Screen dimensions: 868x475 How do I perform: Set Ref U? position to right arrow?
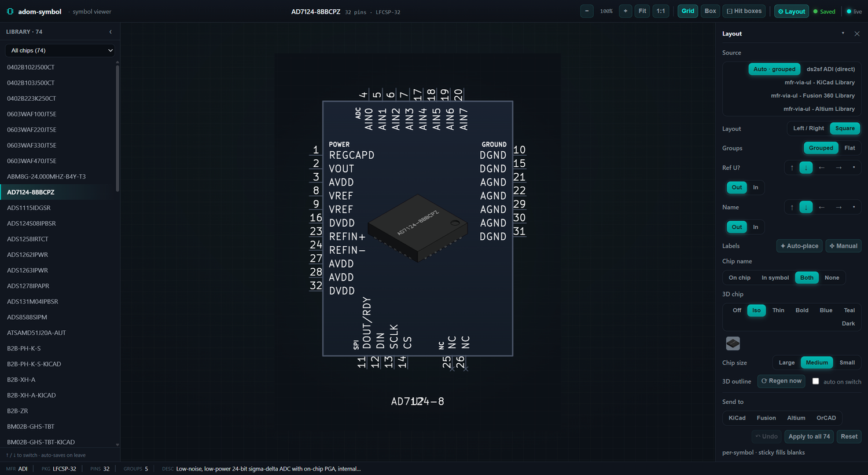point(838,168)
